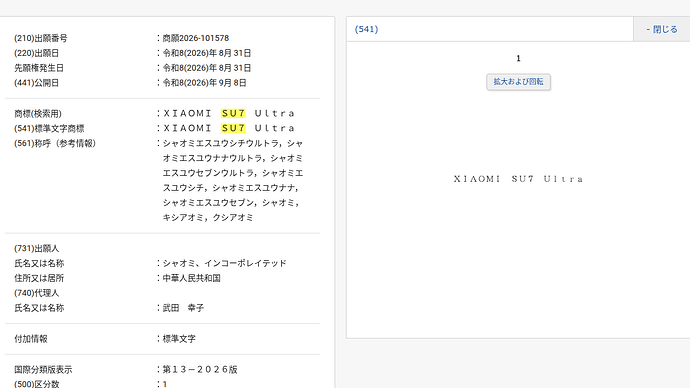This screenshot has width=690, height=388.
Task: Click the (220)出願日 label
Action: [x=37, y=53]
